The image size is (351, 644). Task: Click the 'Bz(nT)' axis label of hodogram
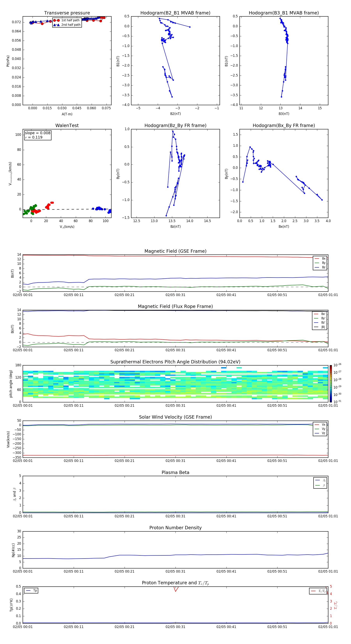click(x=175, y=227)
